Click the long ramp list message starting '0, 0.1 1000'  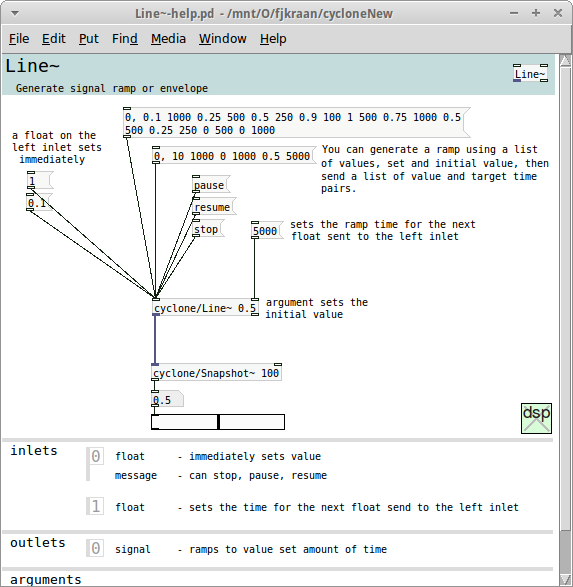296,123
